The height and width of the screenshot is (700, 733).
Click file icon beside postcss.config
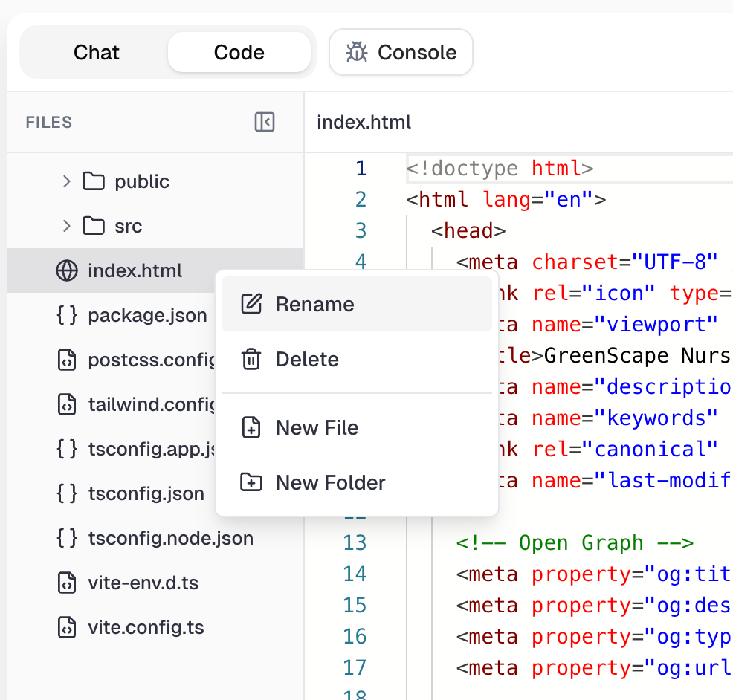tap(67, 360)
